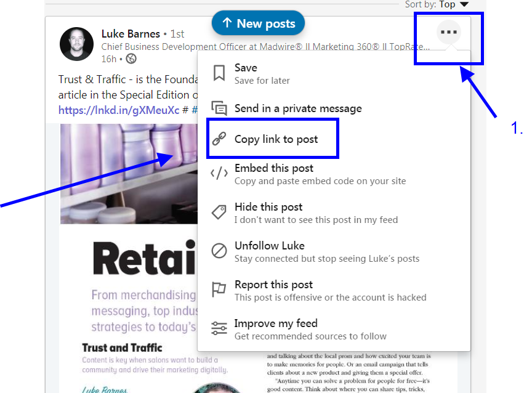This screenshot has width=532, height=393.
Task: Open the lnkd.in/gXMeuXc link
Action: click(x=119, y=110)
